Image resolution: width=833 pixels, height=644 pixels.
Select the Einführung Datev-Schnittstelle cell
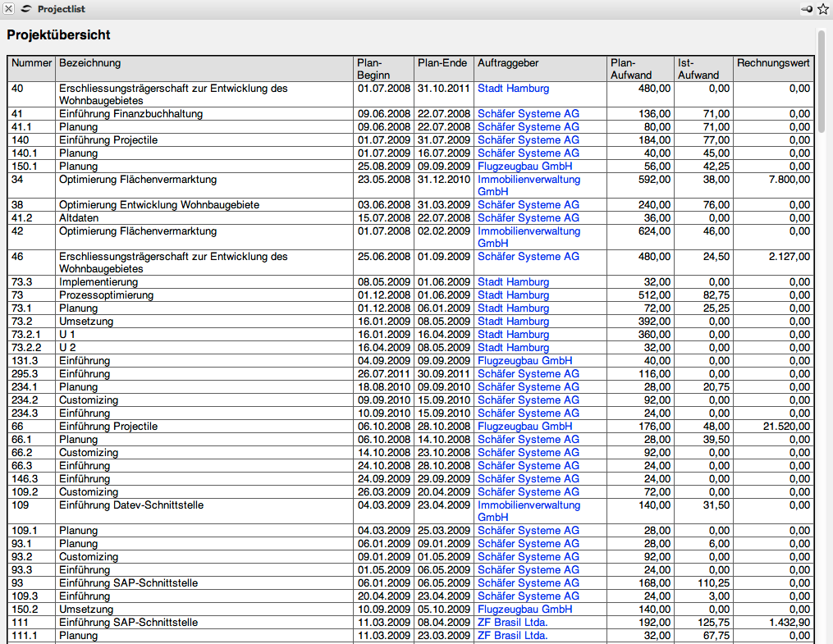pyautogui.click(x=131, y=505)
